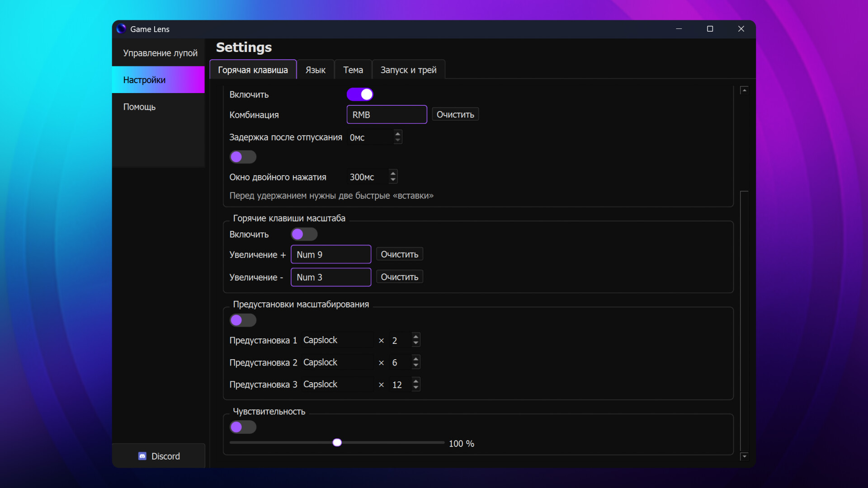Viewport: 868px width, 488px height.
Task: Enable the Горячие клавиши масштаба toggle
Action: [x=304, y=234]
